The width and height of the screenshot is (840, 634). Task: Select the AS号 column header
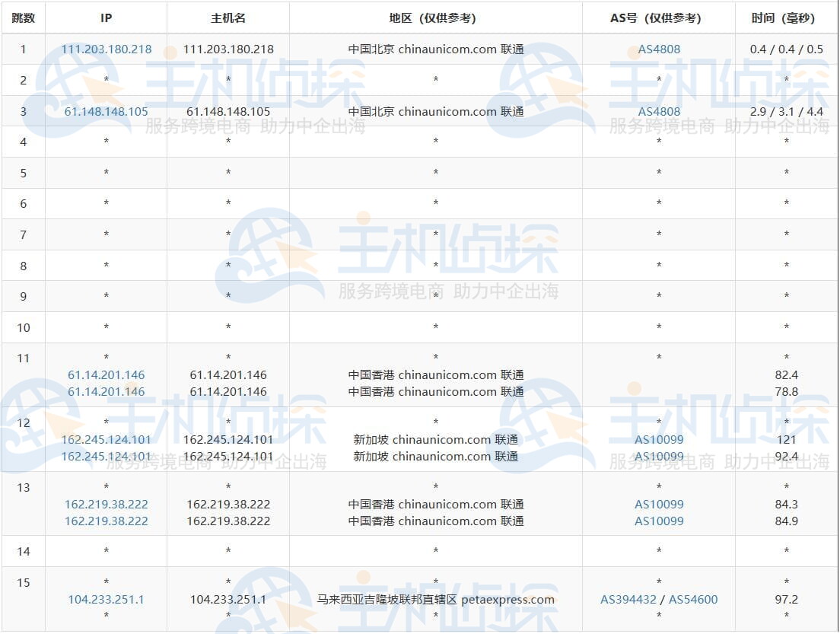click(659, 18)
